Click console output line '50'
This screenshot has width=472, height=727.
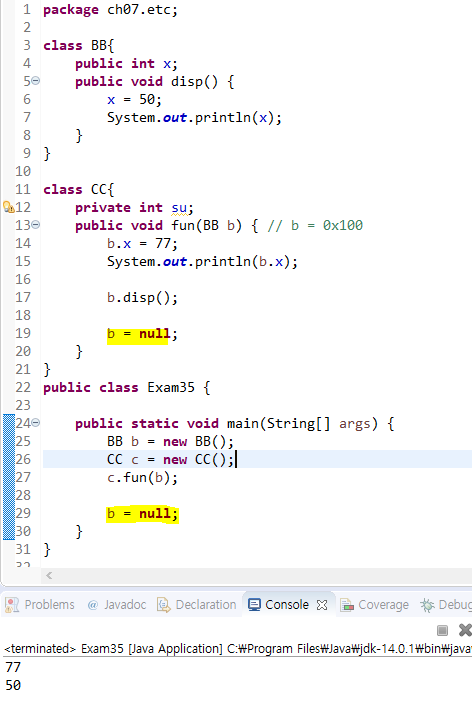click(x=13, y=685)
